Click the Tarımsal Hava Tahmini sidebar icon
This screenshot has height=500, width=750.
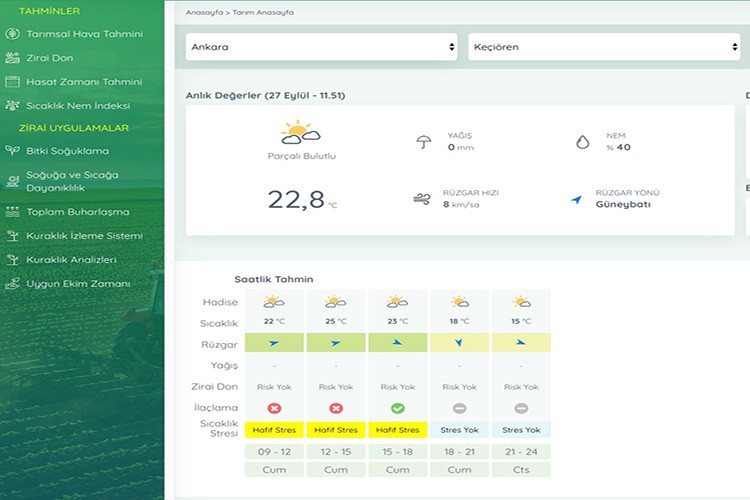point(12,34)
